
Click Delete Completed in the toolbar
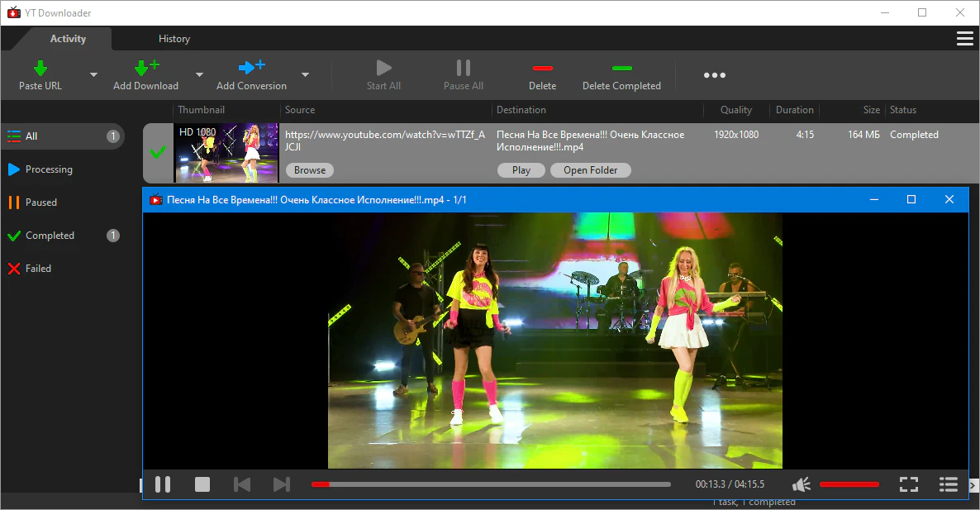click(x=621, y=76)
